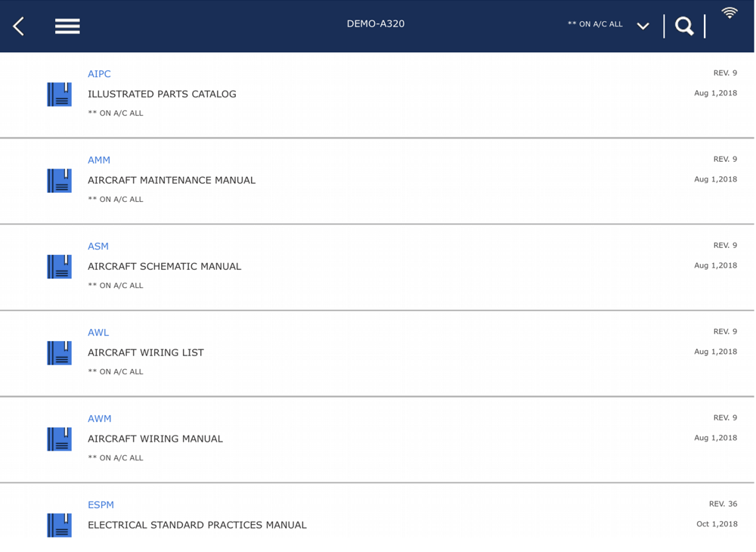Image resolution: width=756 pixels, height=552 pixels.
Task: Open the ESPM link
Action: (x=101, y=505)
